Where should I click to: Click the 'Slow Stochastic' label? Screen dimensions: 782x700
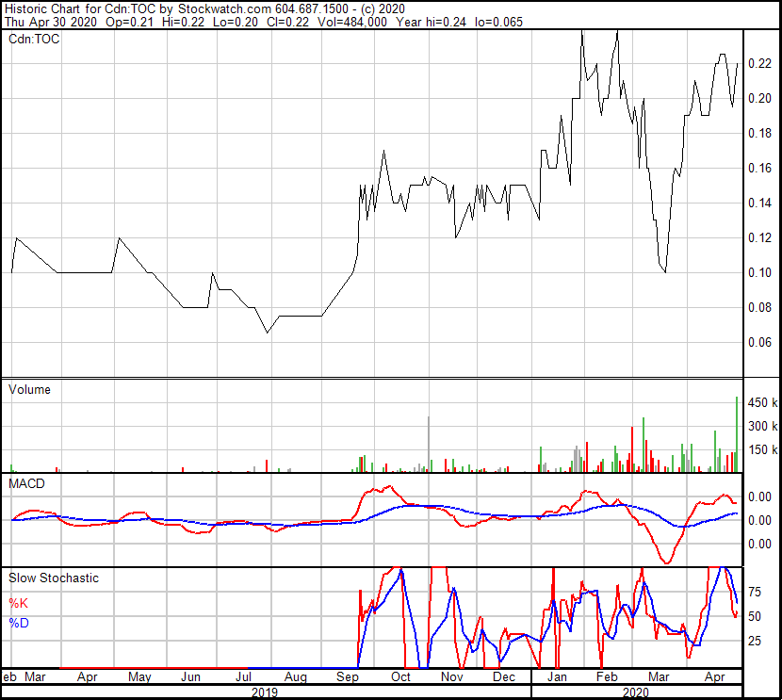pos(54,578)
